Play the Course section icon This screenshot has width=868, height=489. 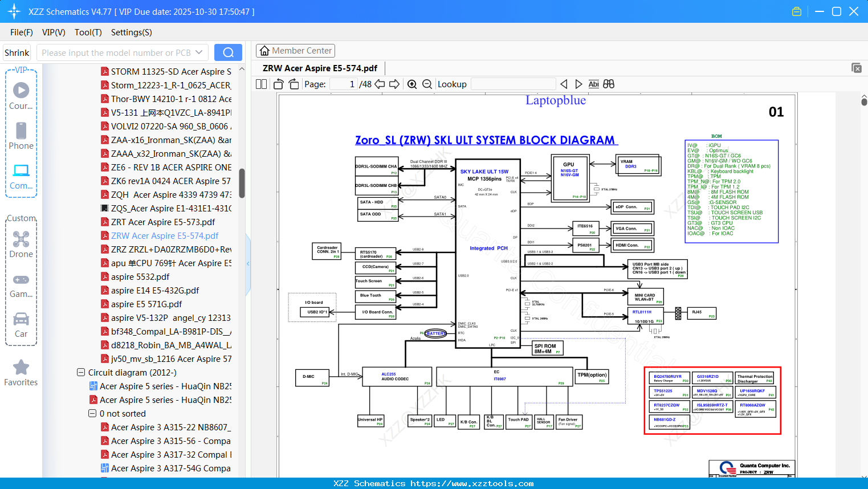click(x=21, y=89)
